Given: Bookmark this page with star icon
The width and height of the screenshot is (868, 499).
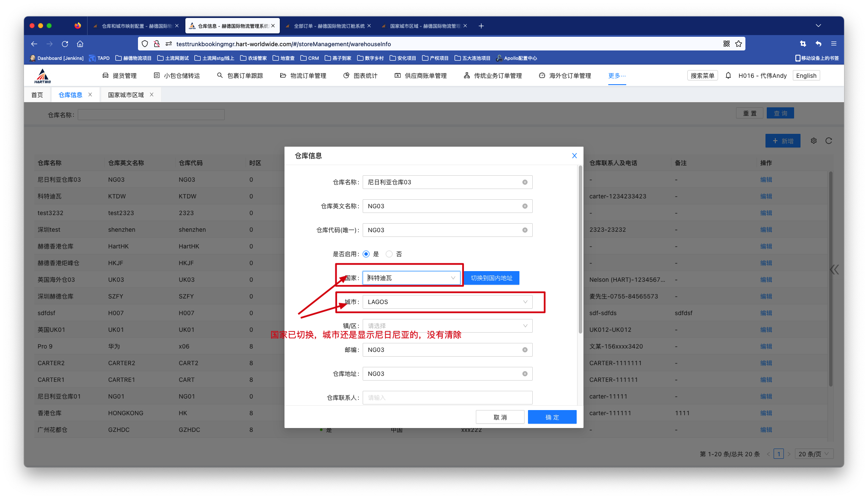Looking at the screenshot, I should [739, 44].
